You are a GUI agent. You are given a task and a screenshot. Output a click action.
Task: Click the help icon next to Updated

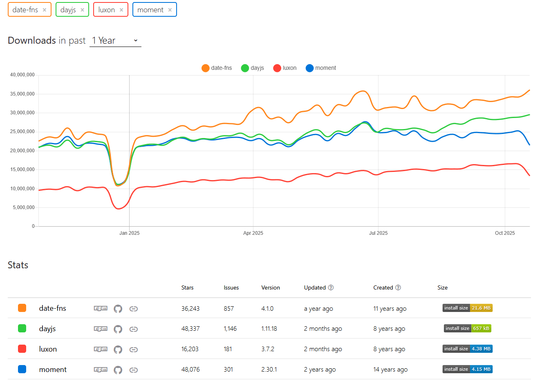point(331,288)
